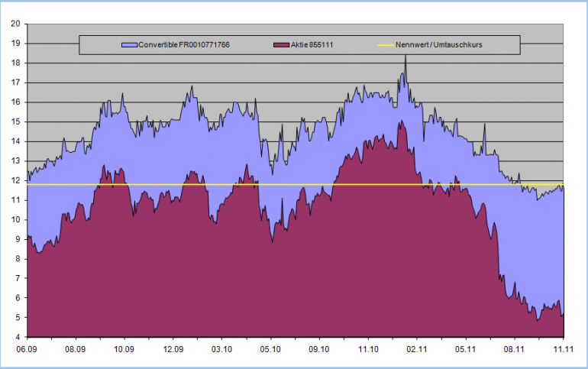Click the Aktie 855111 legend color swatch

(x=282, y=45)
